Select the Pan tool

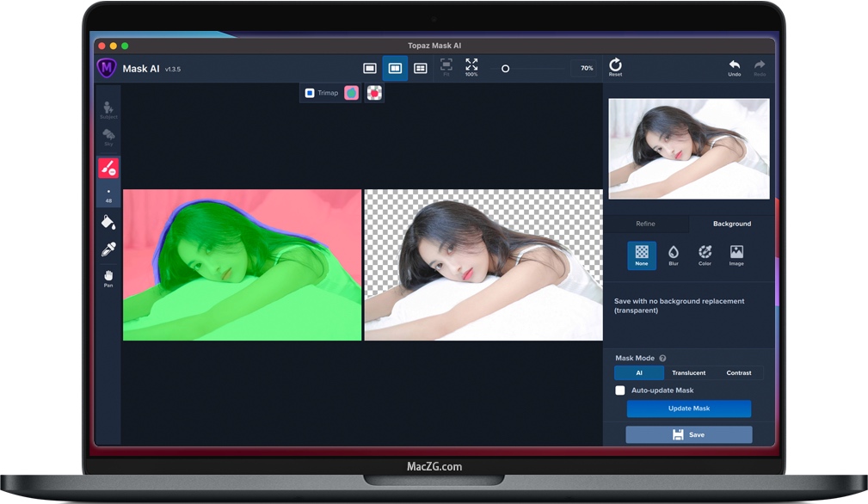coord(108,277)
